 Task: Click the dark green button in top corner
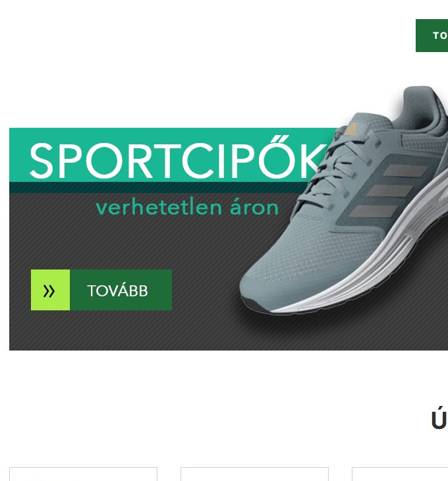click(432, 36)
